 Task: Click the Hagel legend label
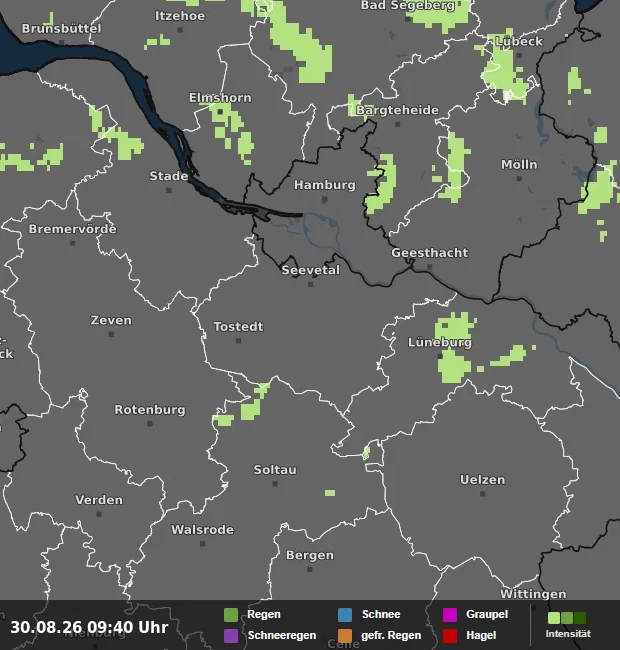(x=481, y=635)
